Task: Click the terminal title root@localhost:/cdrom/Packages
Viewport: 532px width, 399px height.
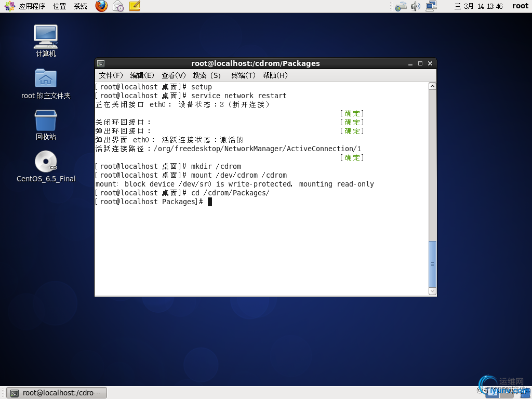Action: (x=256, y=63)
